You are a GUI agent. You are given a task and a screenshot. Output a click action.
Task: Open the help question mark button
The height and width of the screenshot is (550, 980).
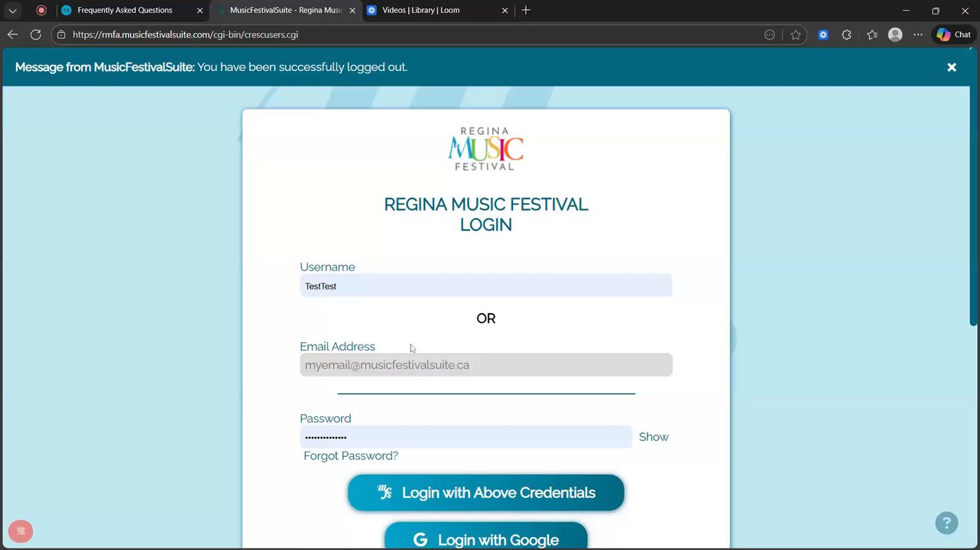pos(946,523)
